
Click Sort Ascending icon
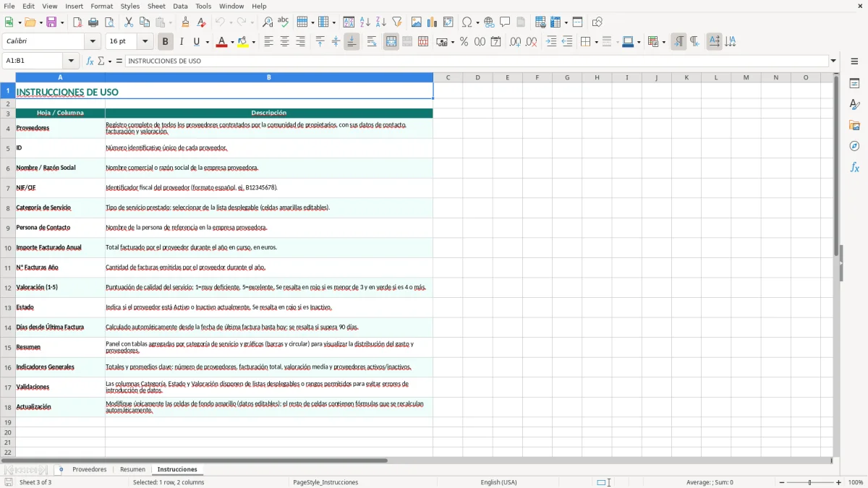(x=365, y=22)
